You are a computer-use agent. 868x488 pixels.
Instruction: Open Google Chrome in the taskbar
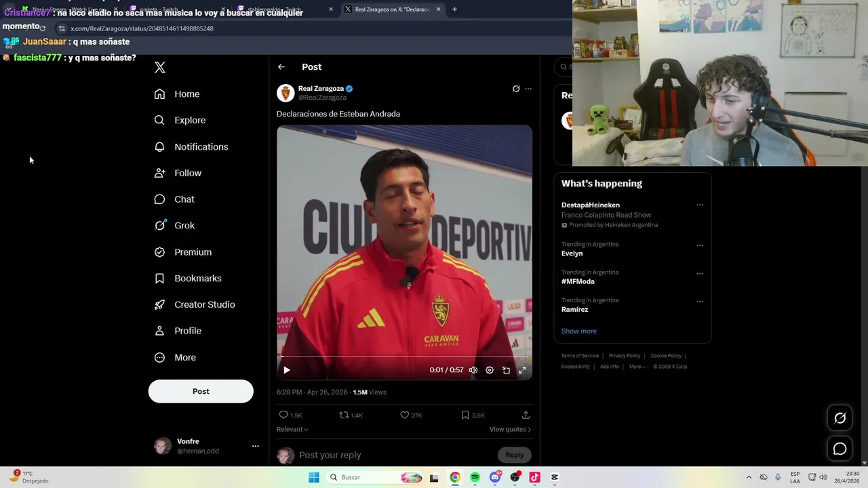[455, 477]
